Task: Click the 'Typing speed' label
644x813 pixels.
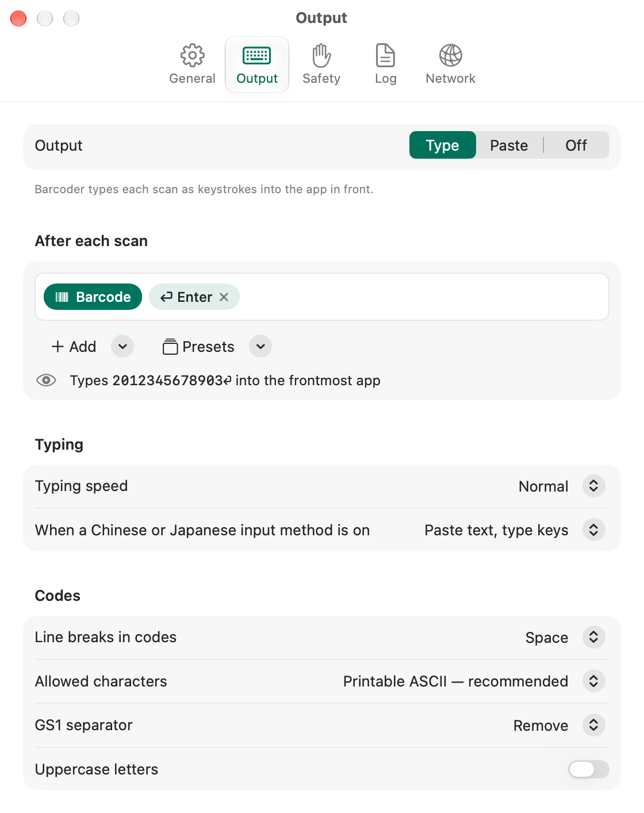Action: pyautogui.click(x=81, y=486)
